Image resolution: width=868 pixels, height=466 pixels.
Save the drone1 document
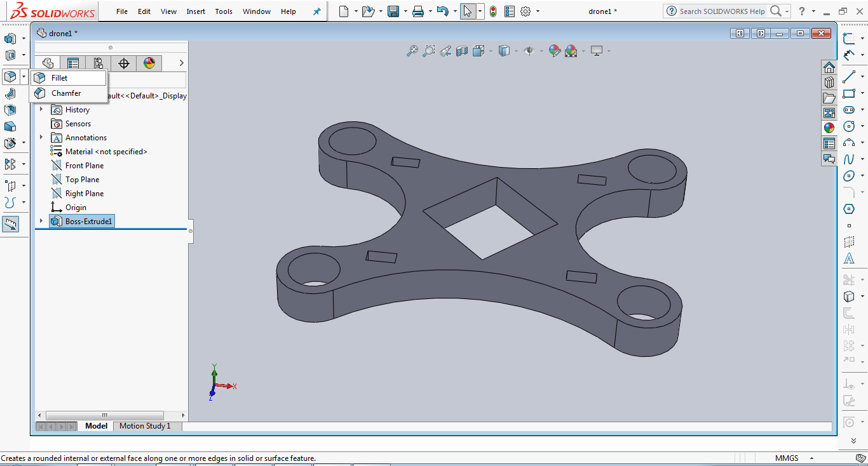pyautogui.click(x=393, y=11)
